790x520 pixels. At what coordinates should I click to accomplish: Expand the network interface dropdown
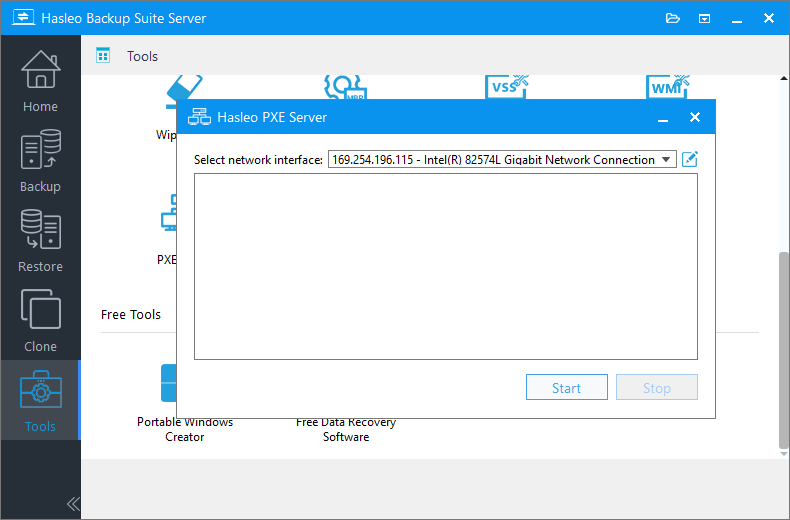(666, 159)
